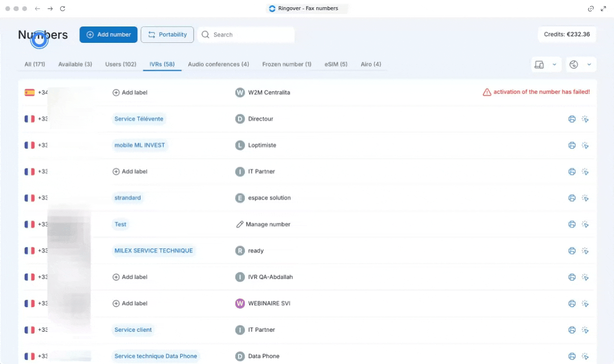Viewport: 614px width, 364px height.
Task: Switch to the Airo (4) tab
Action: (x=371, y=64)
